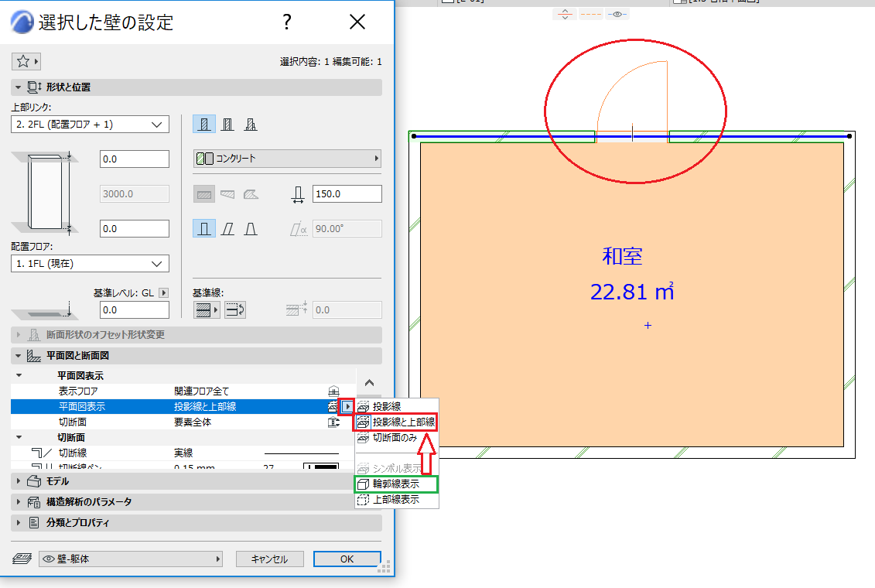Click the 切断面 要素全体 row icon
The image size is (875, 588).
[333, 422]
